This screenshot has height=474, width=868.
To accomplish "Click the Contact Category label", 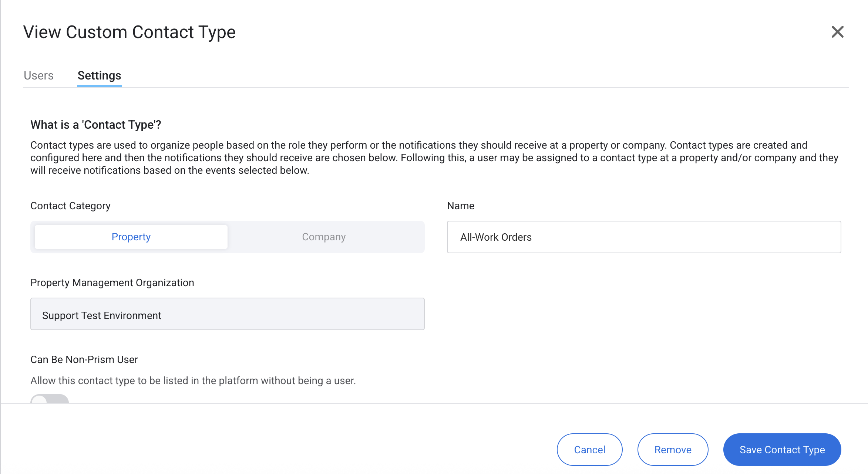I will coord(70,206).
